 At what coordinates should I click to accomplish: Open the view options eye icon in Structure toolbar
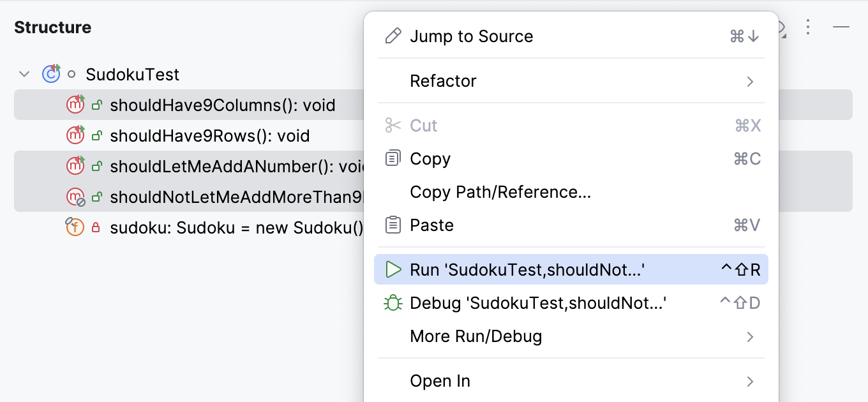point(780,27)
